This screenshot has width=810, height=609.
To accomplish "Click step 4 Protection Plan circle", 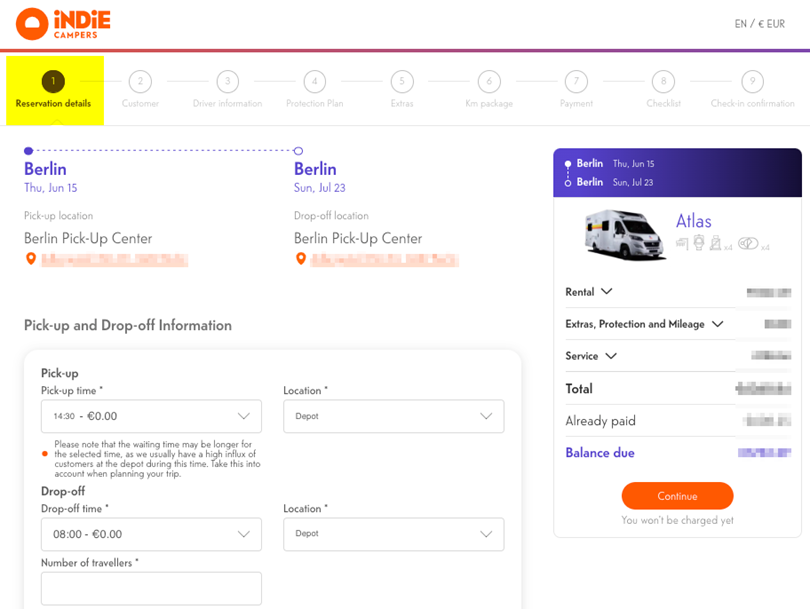I will point(314,82).
